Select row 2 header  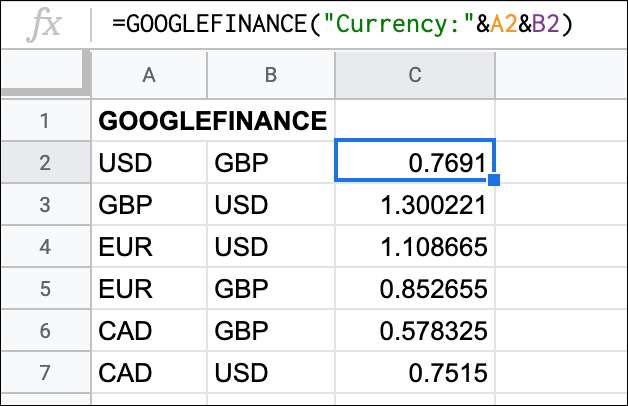pyautogui.click(x=45, y=162)
